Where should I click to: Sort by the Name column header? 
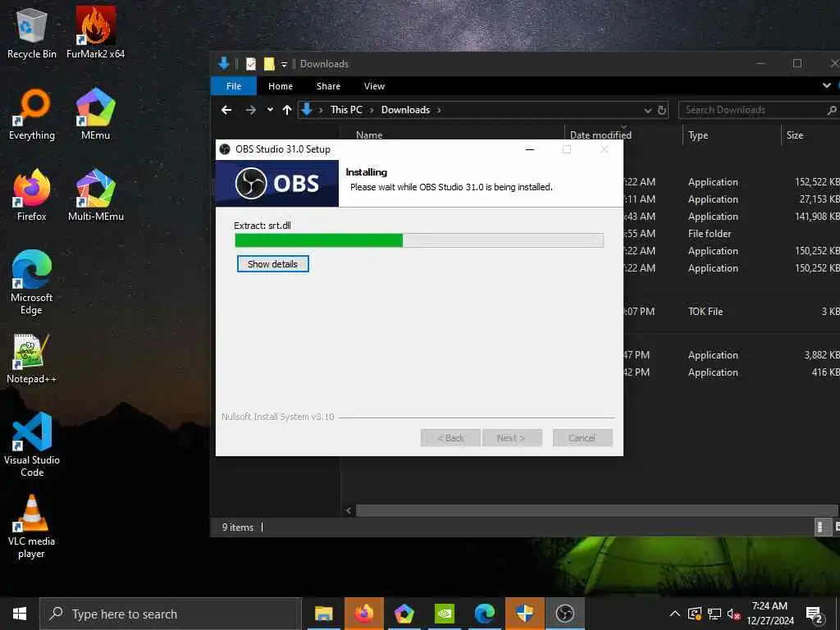pos(369,135)
